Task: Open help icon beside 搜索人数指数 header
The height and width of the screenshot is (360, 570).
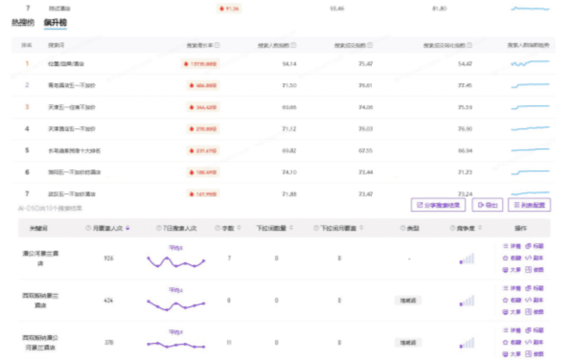Action: click(293, 45)
